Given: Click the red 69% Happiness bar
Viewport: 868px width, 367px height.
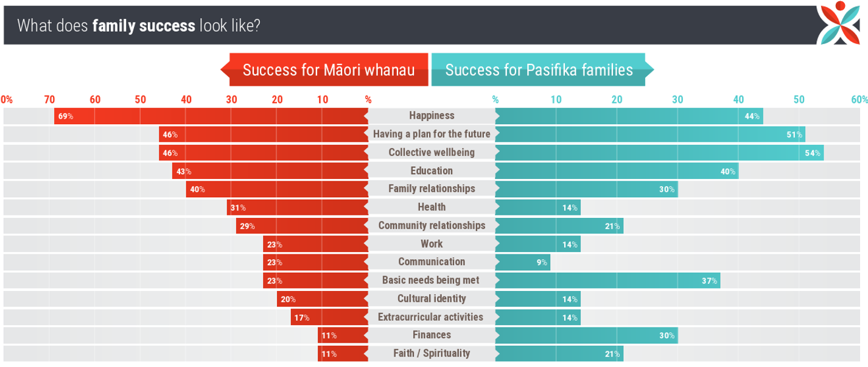Looking at the screenshot, I should coord(211,116).
